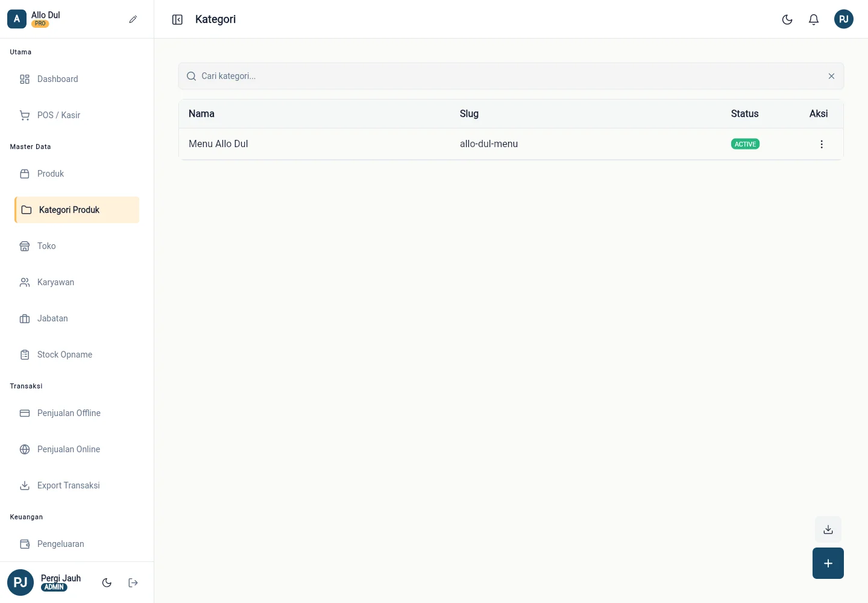This screenshot has width=868, height=603.
Task: Open notifications via the bell icon
Action: (x=814, y=19)
